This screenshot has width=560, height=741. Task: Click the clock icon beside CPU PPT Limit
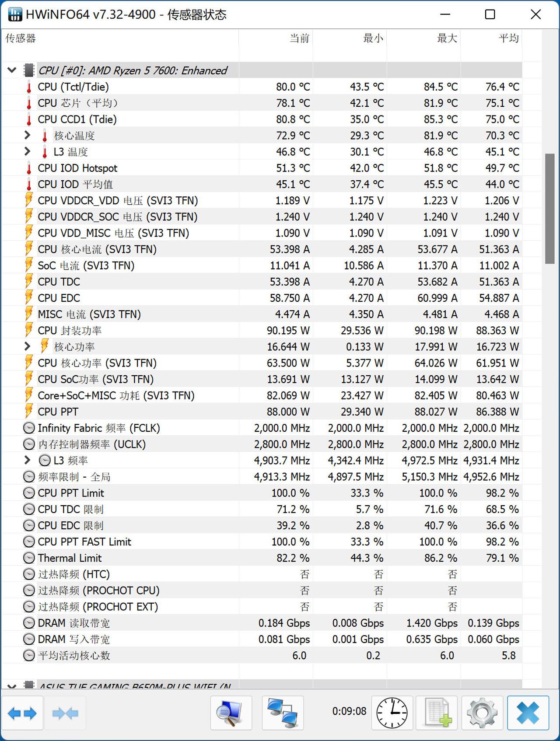[29, 493]
